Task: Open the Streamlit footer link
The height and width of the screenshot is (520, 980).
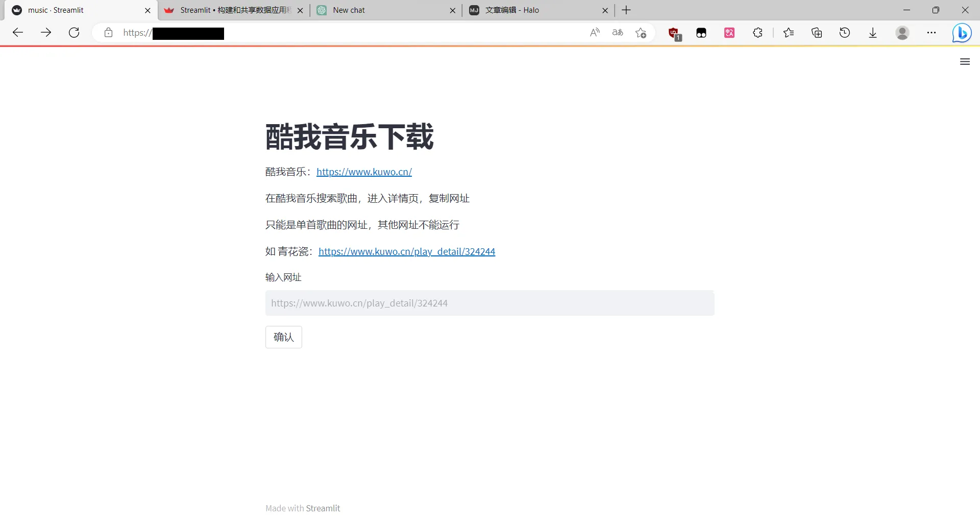Action: pos(323,508)
